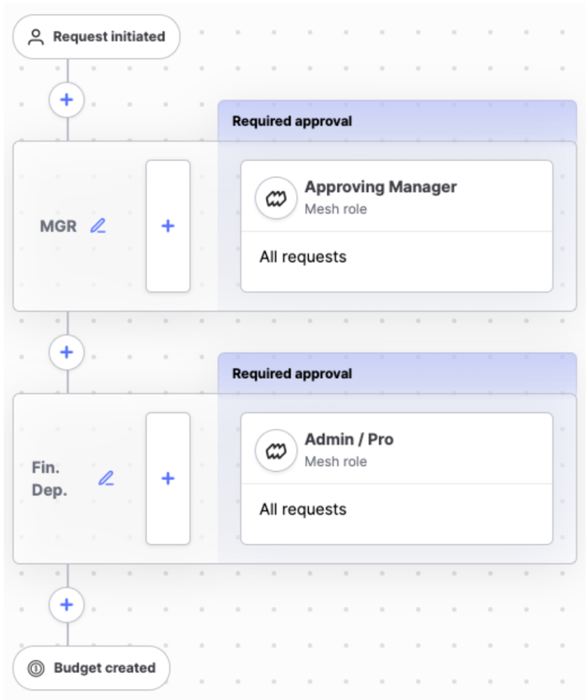Select the second Required approval header
Screen dimensions: 588x700
(397, 374)
